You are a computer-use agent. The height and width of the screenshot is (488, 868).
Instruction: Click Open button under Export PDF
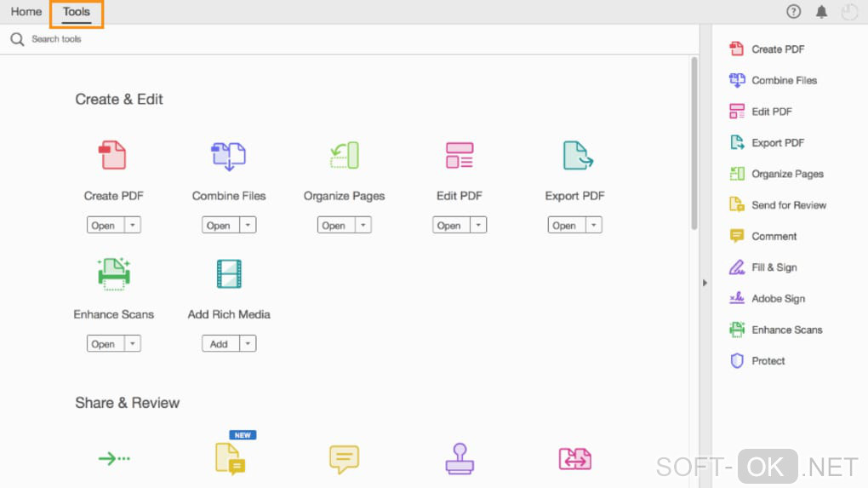click(x=567, y=225)
